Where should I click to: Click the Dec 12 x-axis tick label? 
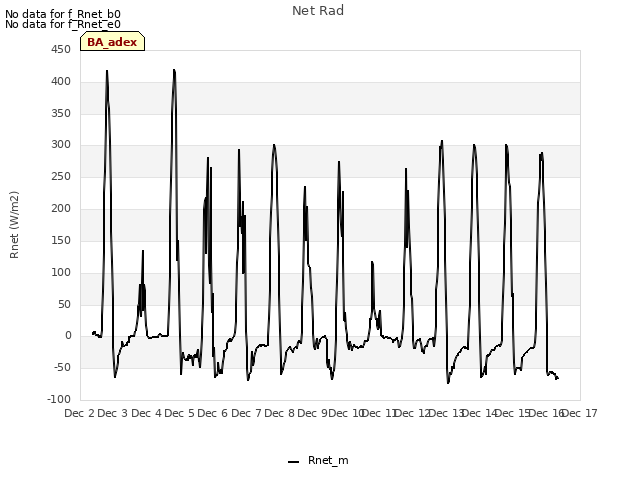(413, 413)
